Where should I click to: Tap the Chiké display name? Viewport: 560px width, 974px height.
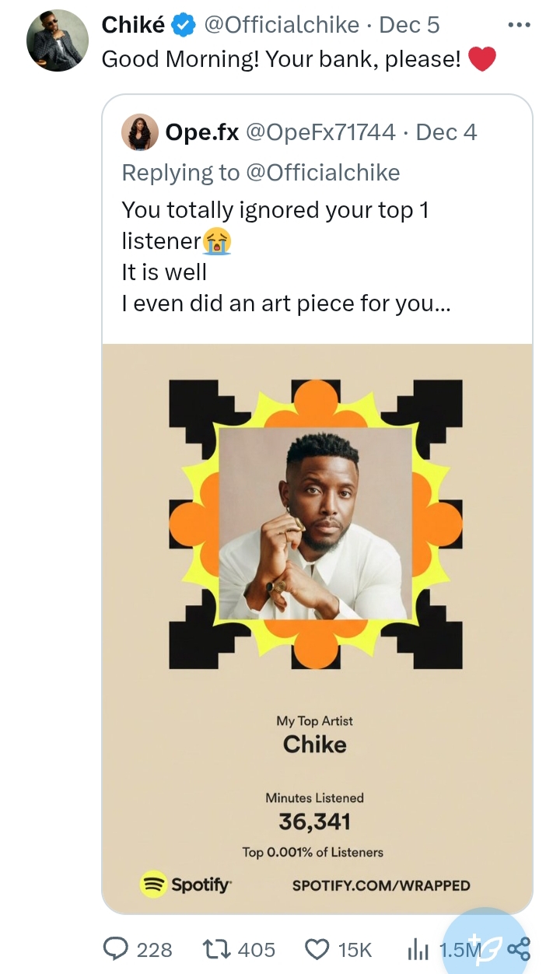click(x=133, y=26)
